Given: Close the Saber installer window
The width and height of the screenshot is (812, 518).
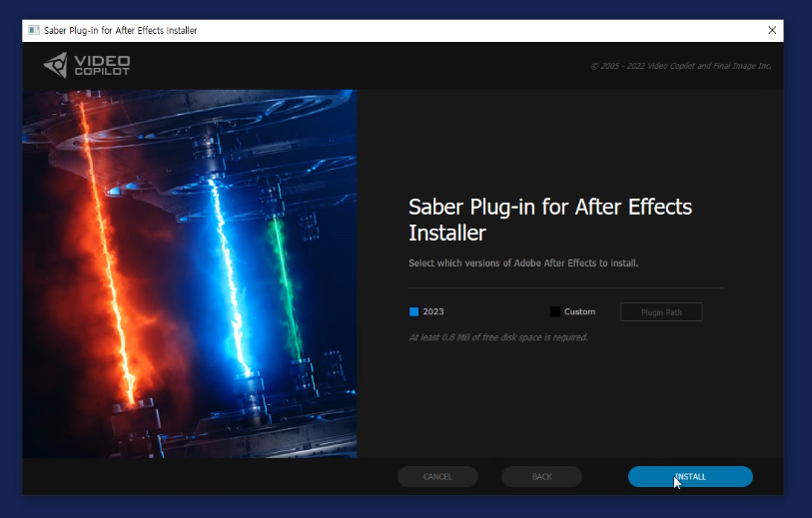Looking at the screenshot, I should pyautogui.click(x=772, y=30).
